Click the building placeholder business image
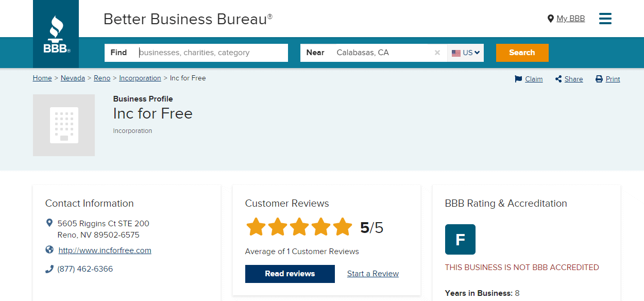 (64, 125)
